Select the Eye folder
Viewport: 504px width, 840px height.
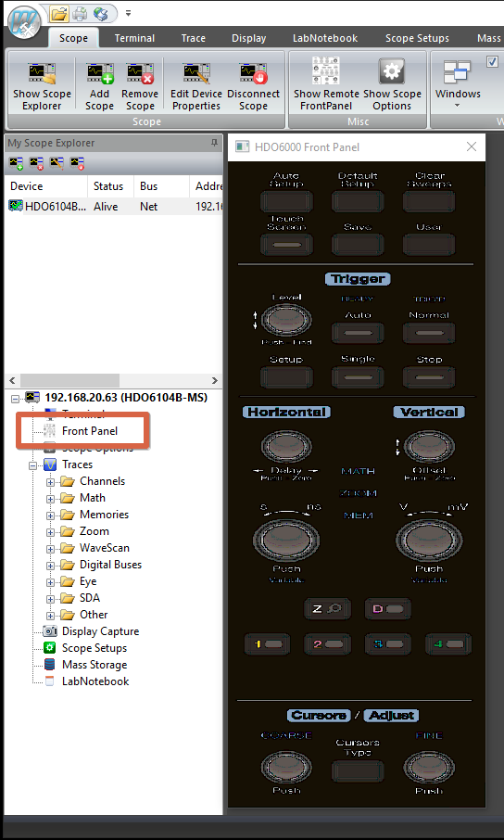pos(88,581)
